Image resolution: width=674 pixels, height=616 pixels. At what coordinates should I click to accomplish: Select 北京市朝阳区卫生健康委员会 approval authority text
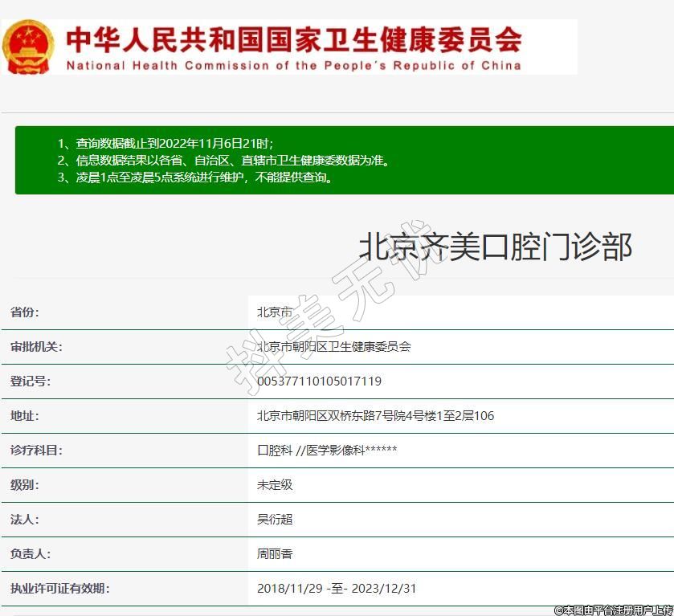coord(333,347)
